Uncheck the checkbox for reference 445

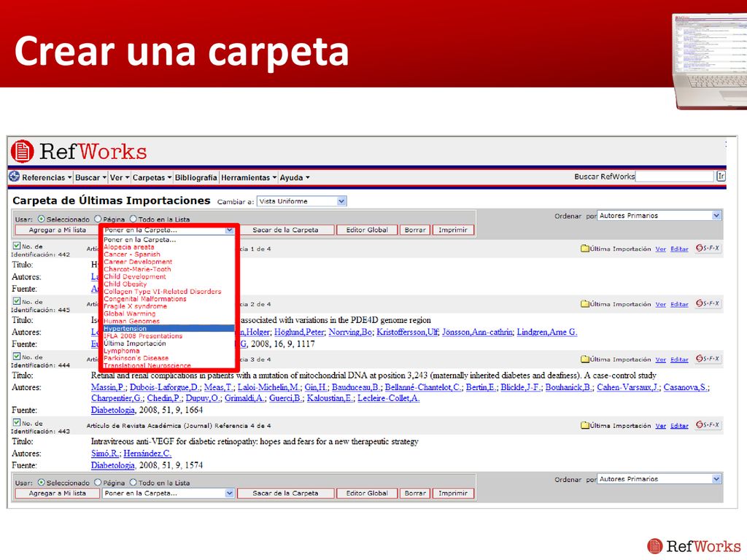point(17,301)
